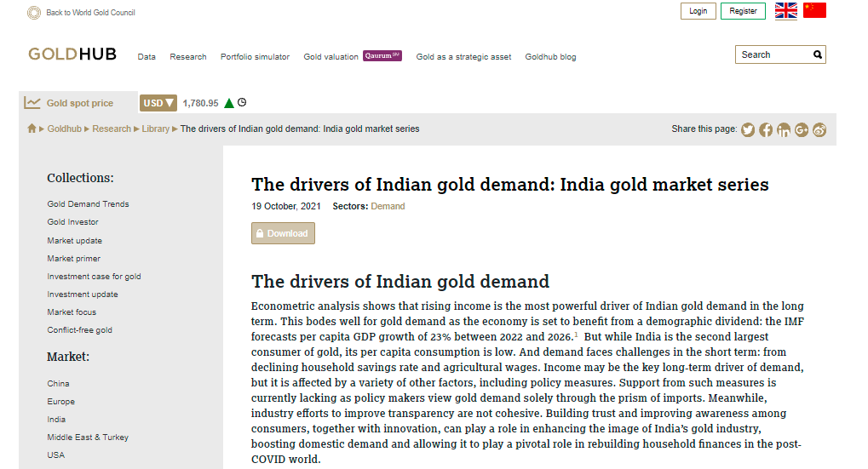Viewport: 868px width, 469px height.
Task: Click the Register button
Action: [743, 11]
